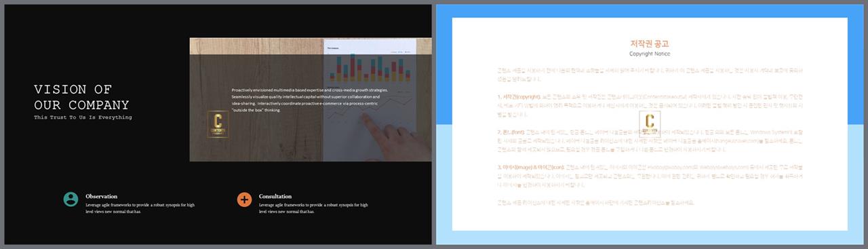Click the 'Consultation' heading text
The image size is (868, 249).
pyautogui.click(x=275, y=196)
